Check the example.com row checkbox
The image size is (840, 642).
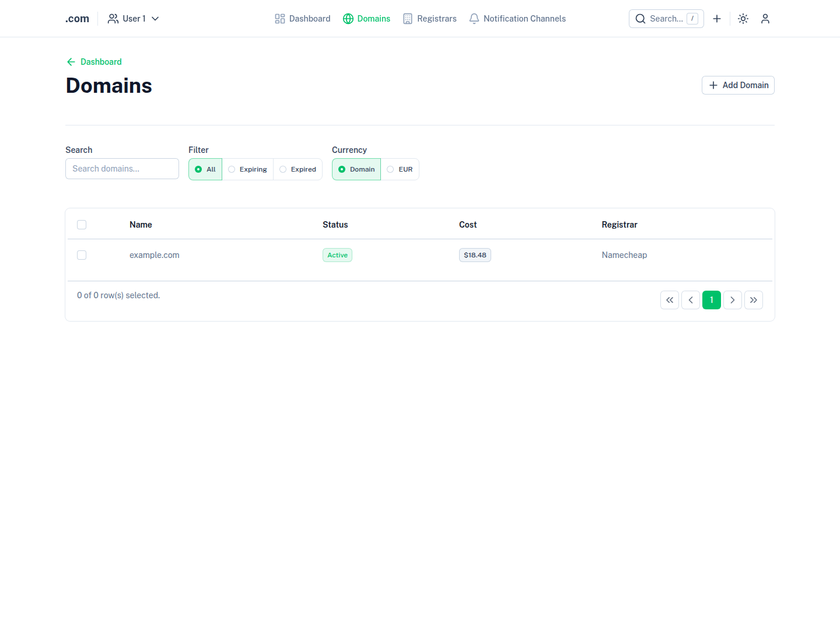click(x=82, y=255)
